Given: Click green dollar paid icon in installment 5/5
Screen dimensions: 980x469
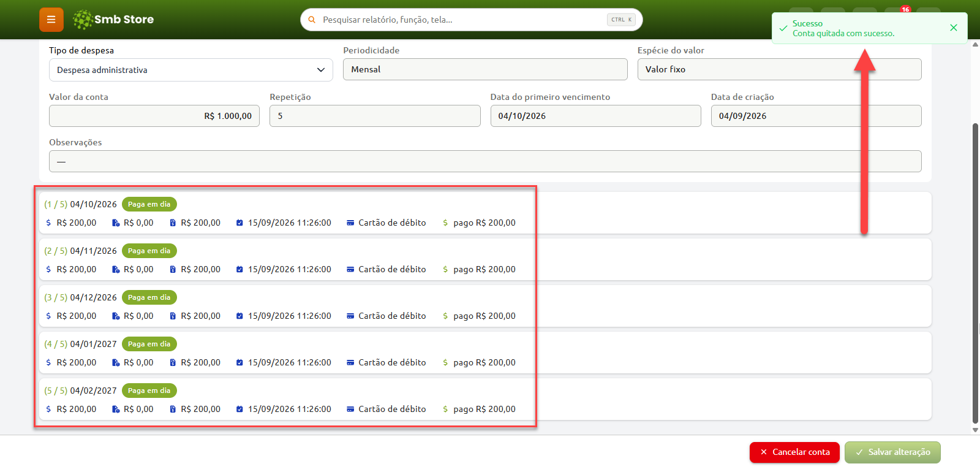Looking at the screenshot, I should pos(445,409).
